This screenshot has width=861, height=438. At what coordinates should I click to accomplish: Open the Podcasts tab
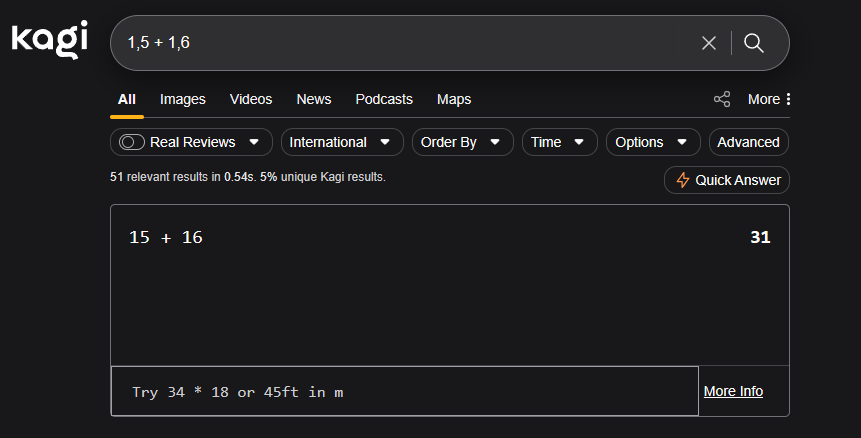[x=384, y=99]
